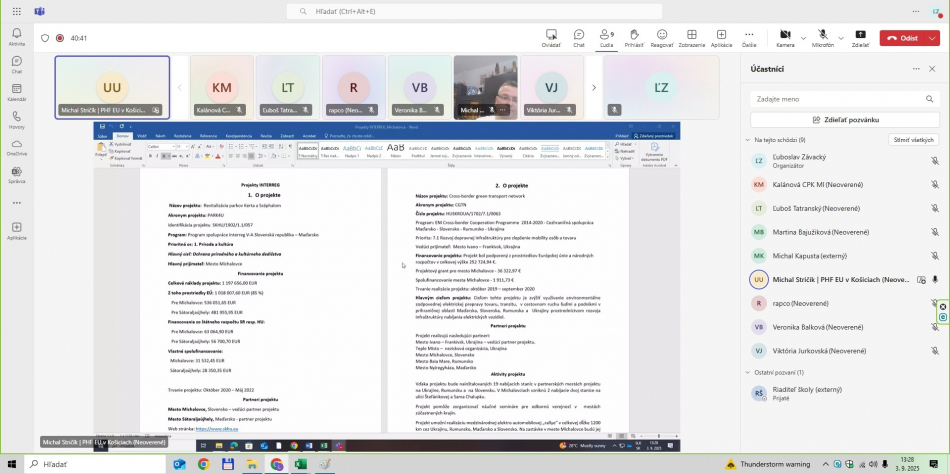
Task: Open dropdown arrow next to Odísť
Action: point(933,38)
